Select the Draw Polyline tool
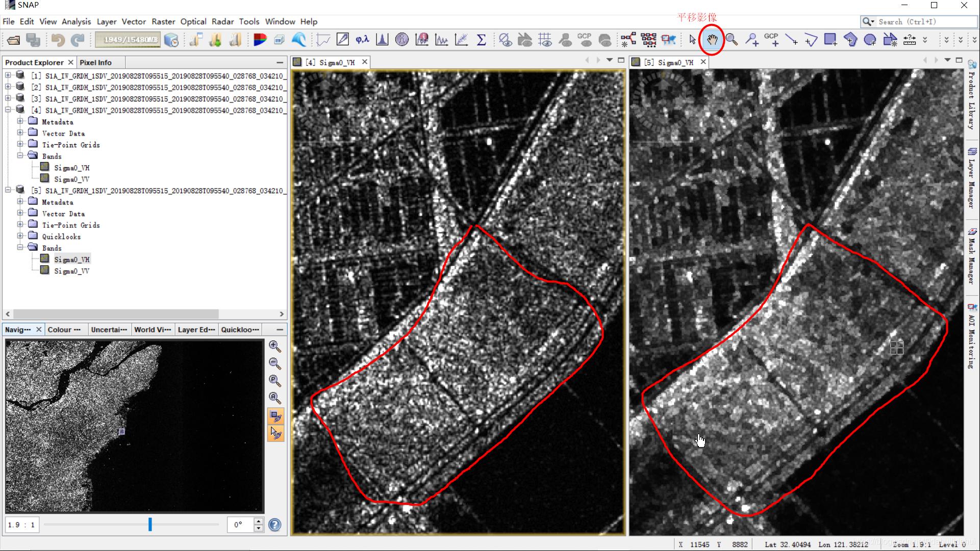The image size is (980, 551). (x=811, y=40)
